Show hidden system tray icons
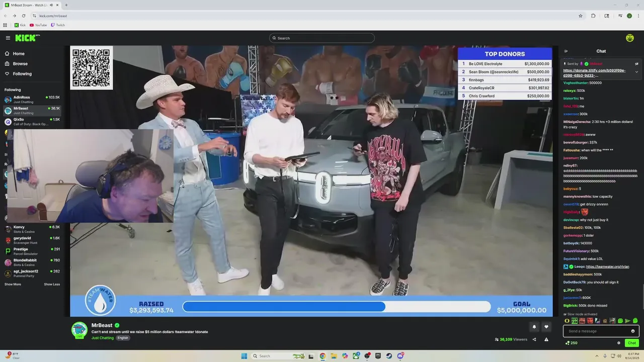This screenshot has height=362, width=644. point(597,356)
